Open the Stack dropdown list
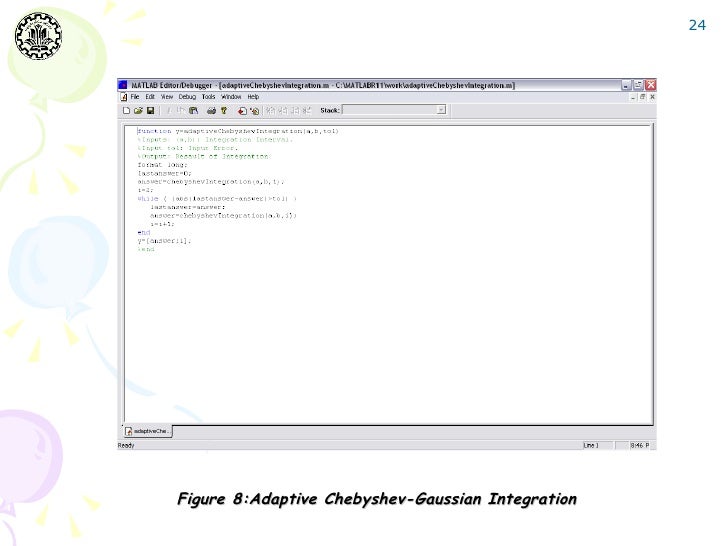This screenshot has height=546, width=728. 441,110
